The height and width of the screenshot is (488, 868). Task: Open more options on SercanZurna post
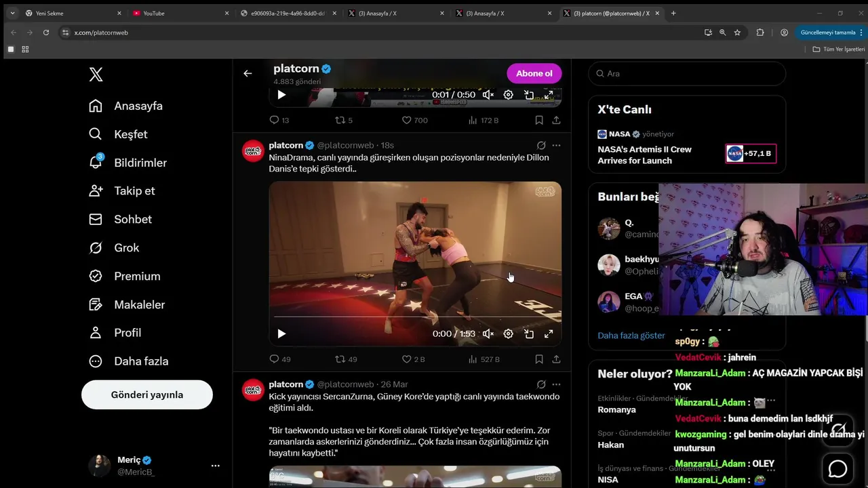tap(556, 384)
